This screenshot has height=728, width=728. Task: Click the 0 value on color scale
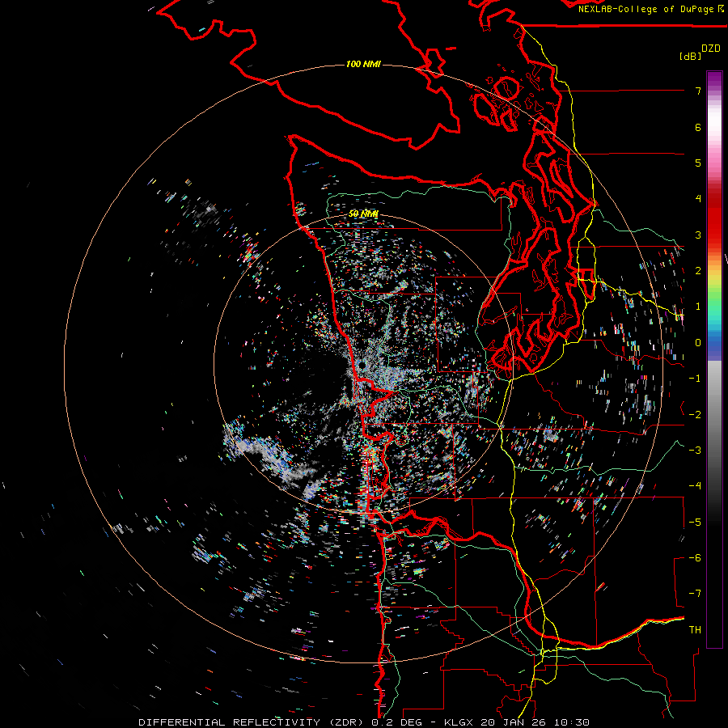tap(698, 343)
